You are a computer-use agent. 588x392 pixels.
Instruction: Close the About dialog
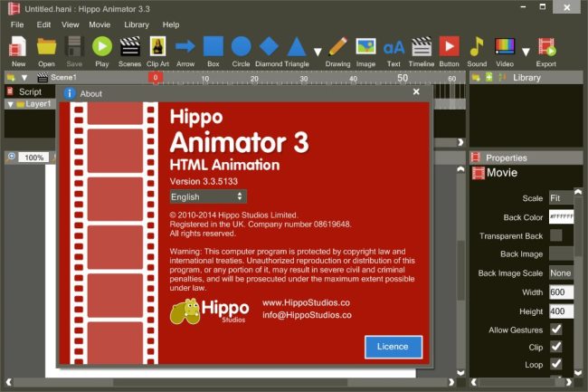pos(416,92)
